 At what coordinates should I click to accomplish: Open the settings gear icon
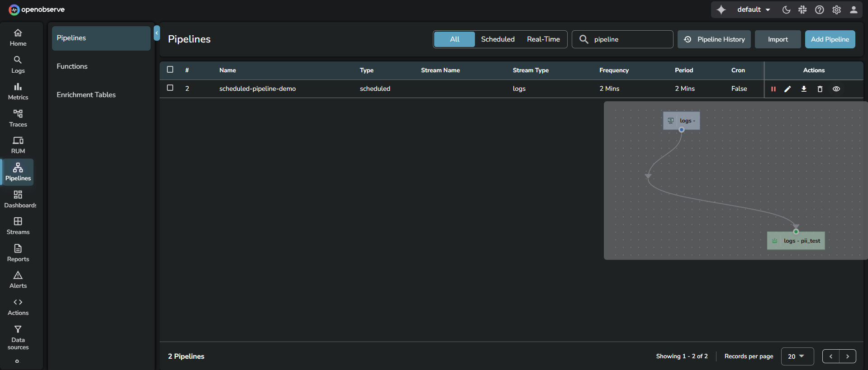click(836, 9)
